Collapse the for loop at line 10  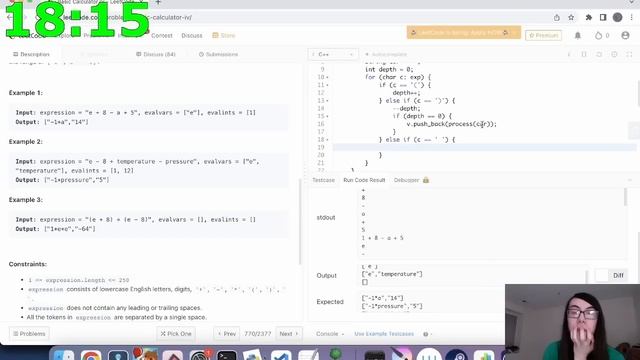327,77
